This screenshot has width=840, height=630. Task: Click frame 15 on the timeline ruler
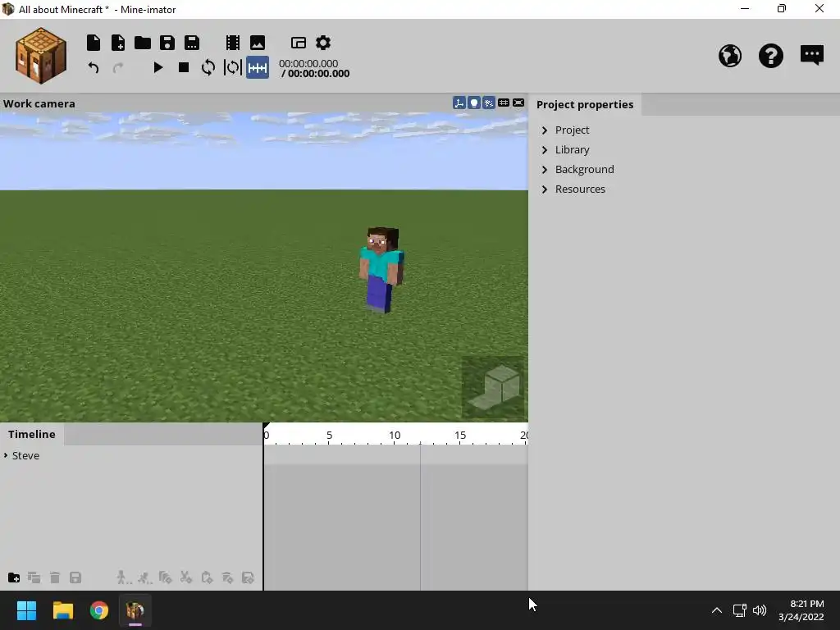tap(460, 436)
